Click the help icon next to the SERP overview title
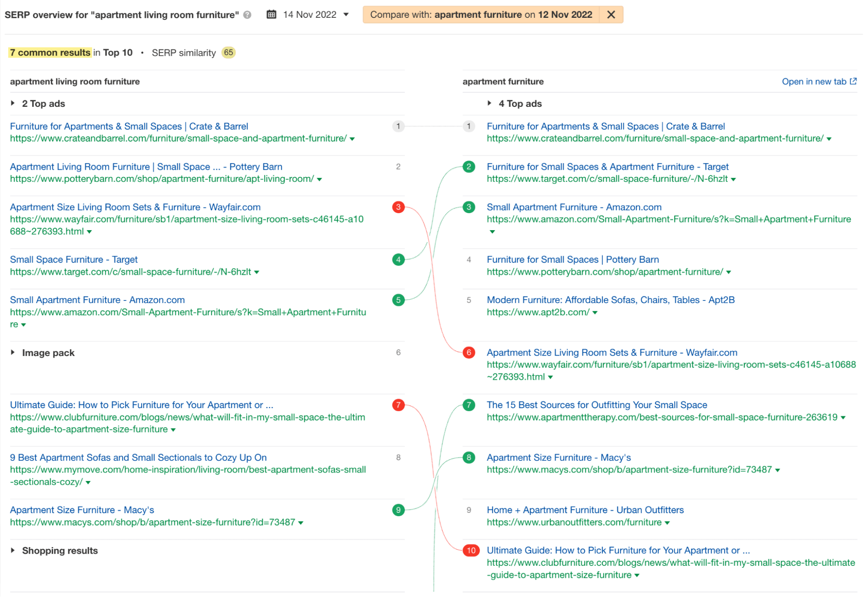The image size is (868, 597). click(x=246, y=16)
